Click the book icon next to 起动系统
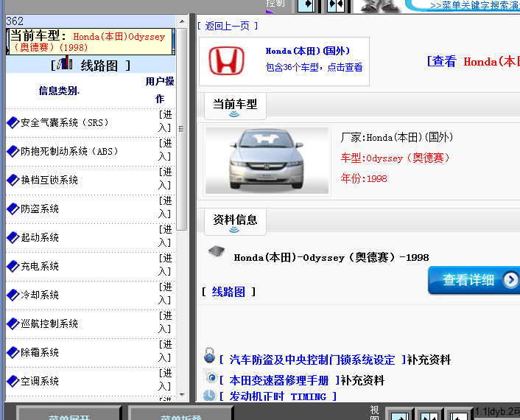The image size is (520, 420). point(13,237)
